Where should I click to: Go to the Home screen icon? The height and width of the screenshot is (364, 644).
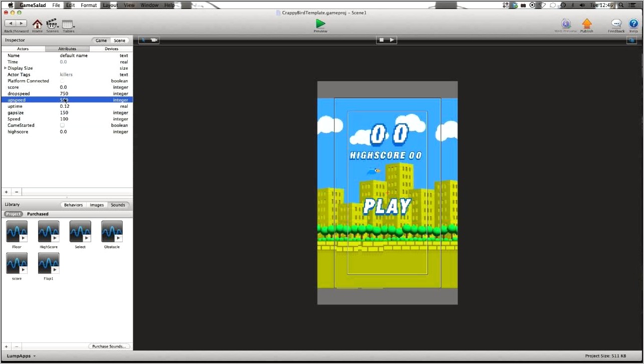click(37, 24)
